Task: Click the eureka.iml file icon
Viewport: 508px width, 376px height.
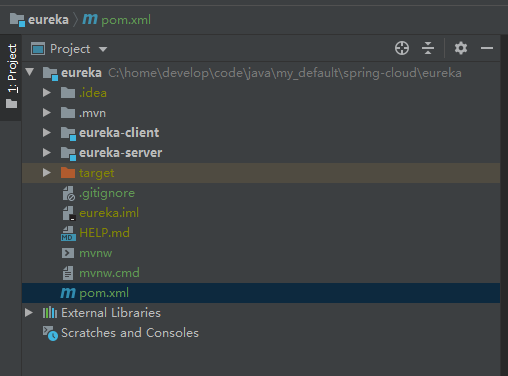Action: pyautogui.click(x=69, y=213)
